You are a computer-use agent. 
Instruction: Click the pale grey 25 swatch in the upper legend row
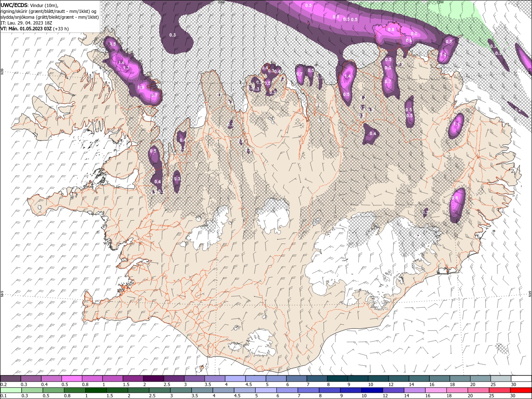(x=500, y=379)
